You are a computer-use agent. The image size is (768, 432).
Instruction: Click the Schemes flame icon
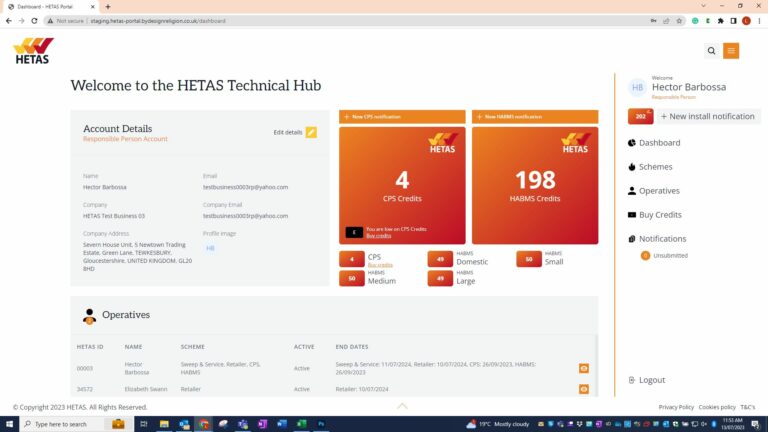(632, 167)
